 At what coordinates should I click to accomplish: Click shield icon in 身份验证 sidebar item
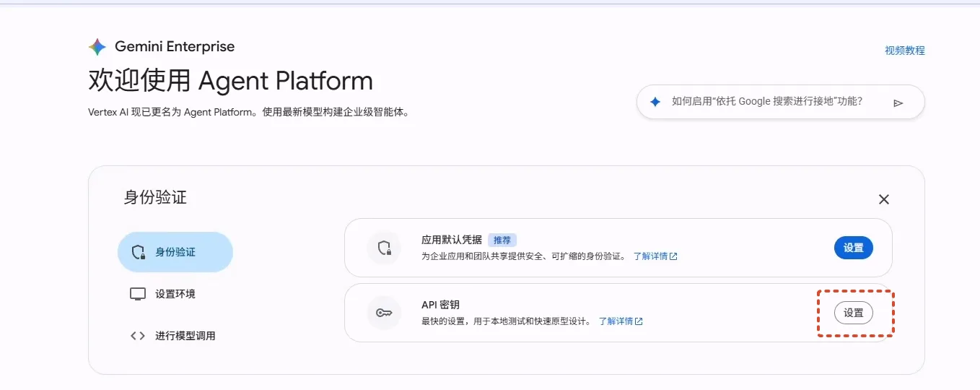click(139, 252)
